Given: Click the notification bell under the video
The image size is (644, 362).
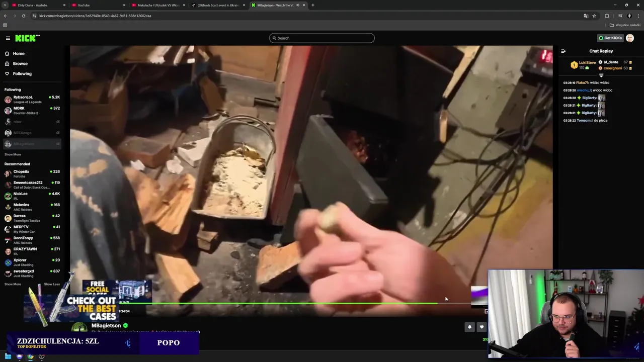Looking at the screenshot, I should 469,327.
